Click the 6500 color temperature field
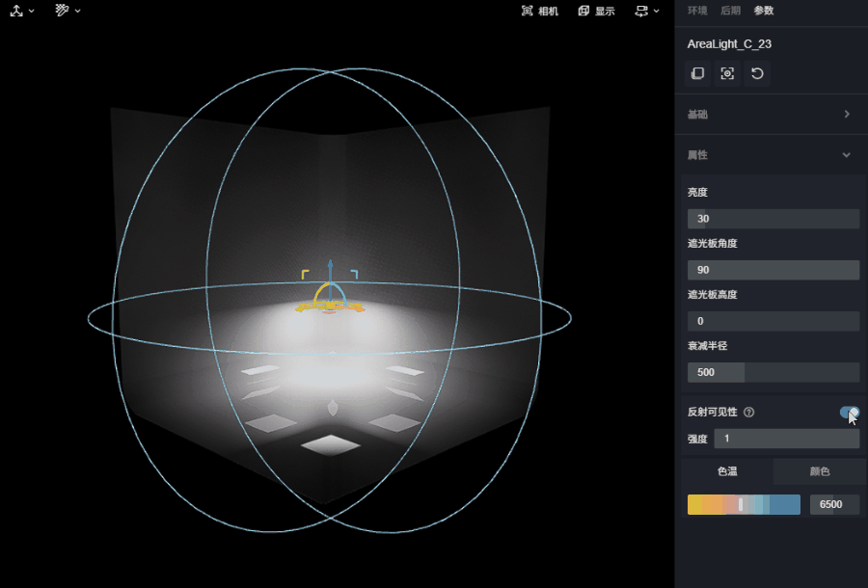This screenshot has width=868, height=588. click(x=834, y=504)
